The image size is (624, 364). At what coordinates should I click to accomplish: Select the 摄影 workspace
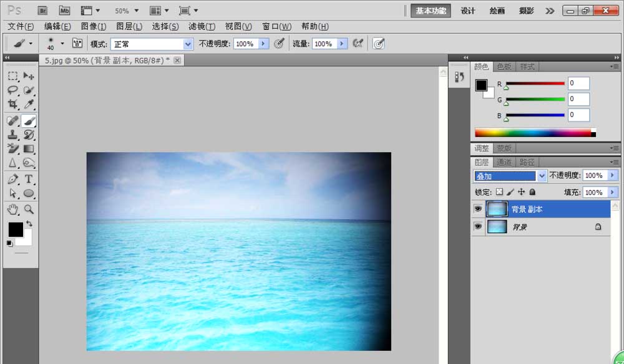pos(526,11)
